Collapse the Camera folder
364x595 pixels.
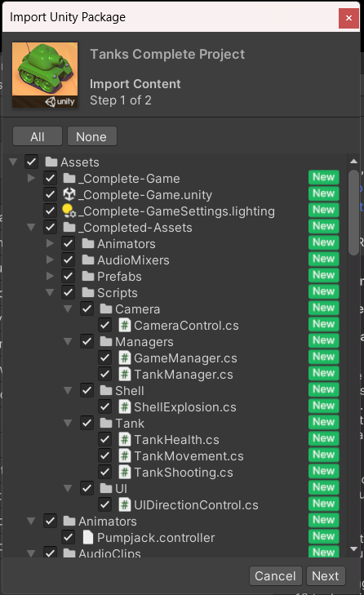[x=68, y=309]
